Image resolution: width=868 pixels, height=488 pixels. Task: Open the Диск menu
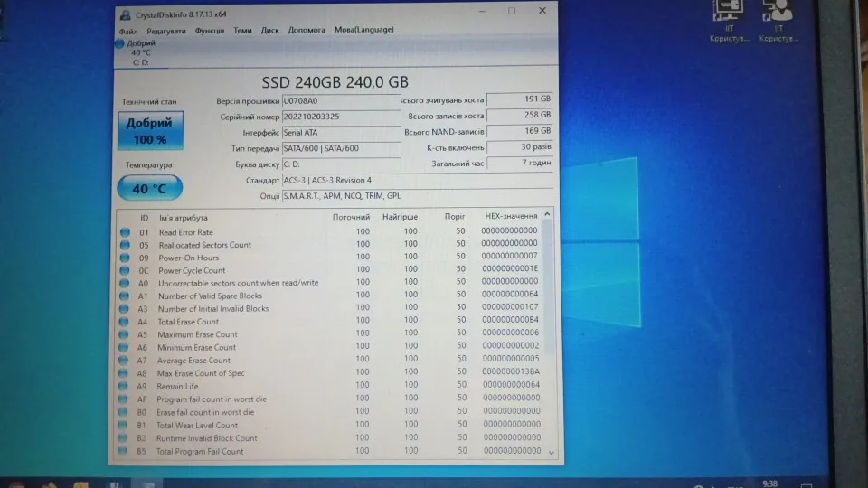pos(270,30)
